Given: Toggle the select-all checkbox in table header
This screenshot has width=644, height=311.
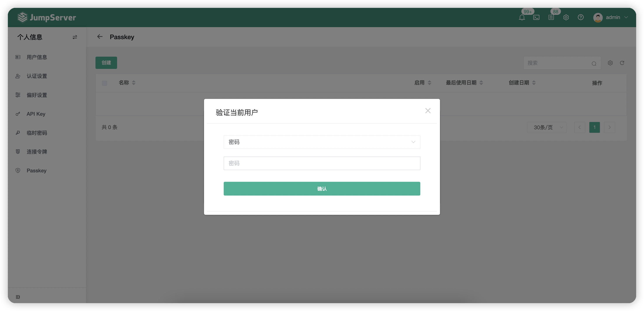Looking at the screenshot, I should [104, 83].
